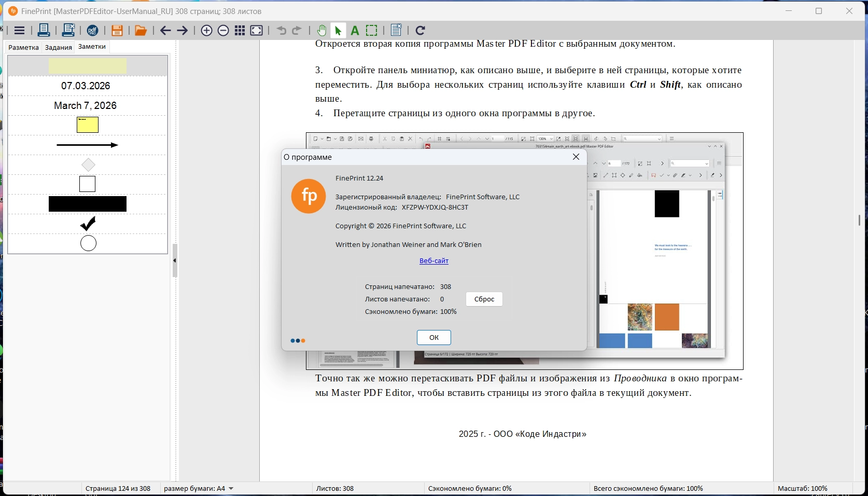Select the yellow sticky note stamp
The height and width of the screenshot is (496, 868).
88,125
